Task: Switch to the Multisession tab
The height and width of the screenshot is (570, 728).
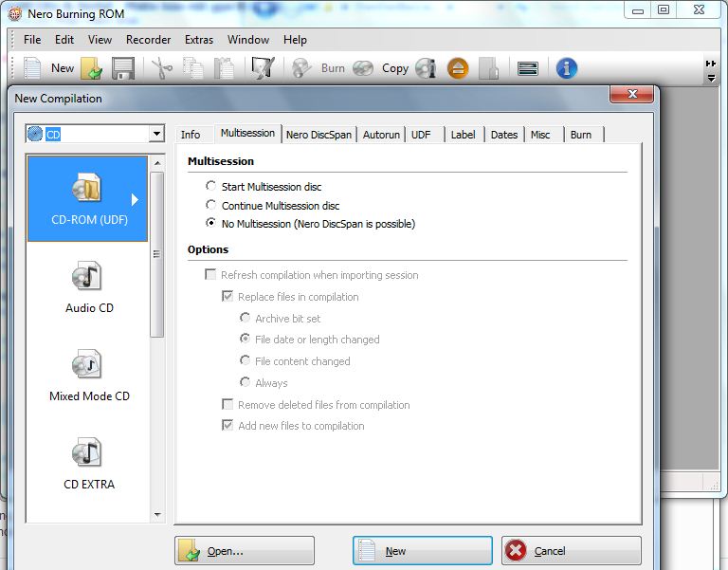Action: coord(248,134)
